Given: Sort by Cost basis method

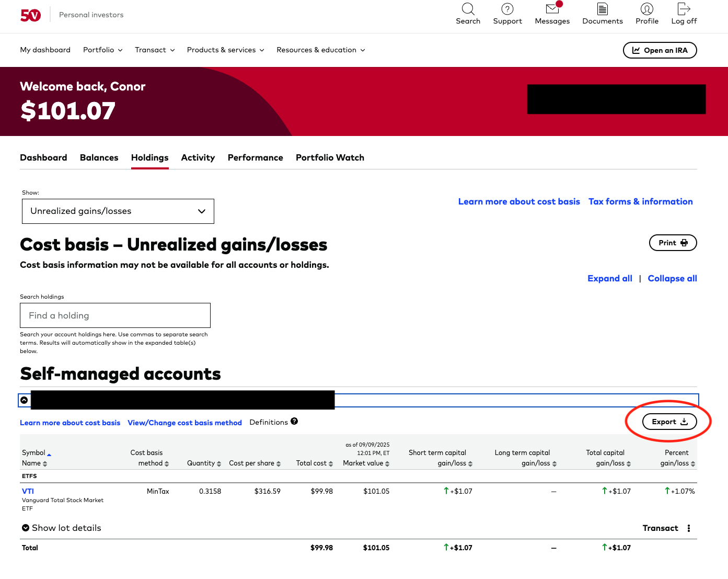Looking at the screenshot, I should [x=150, y=458].
